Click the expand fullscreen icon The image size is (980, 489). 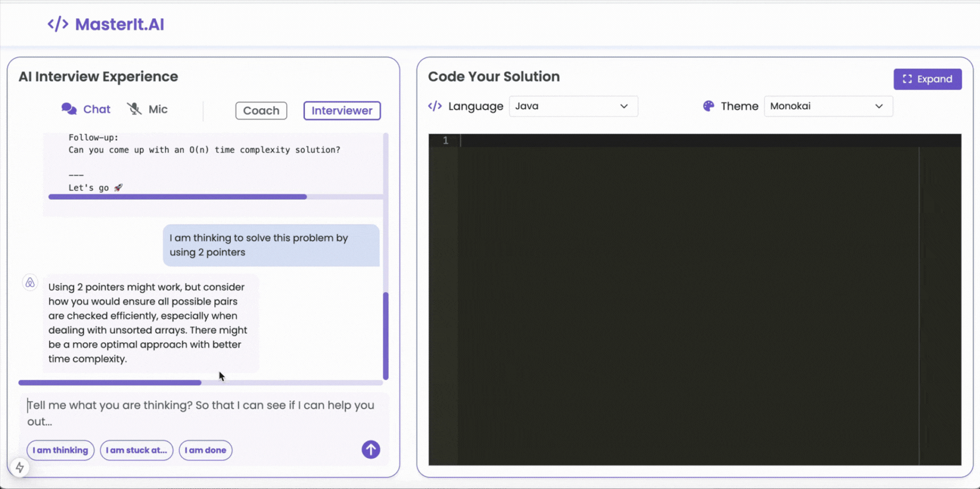click(x=907, y=79)
